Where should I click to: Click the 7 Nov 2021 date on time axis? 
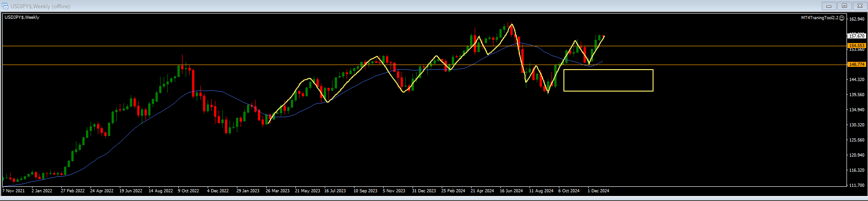[14, 191]
